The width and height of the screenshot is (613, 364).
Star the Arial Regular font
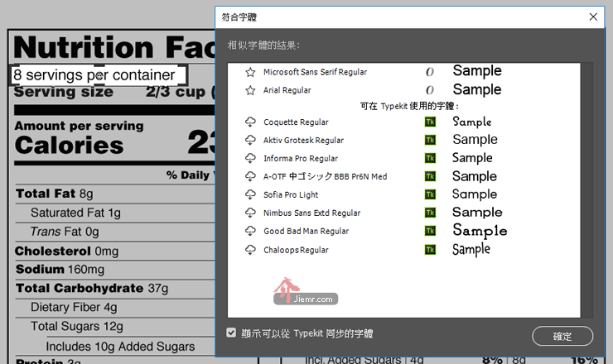pyautogui.click(x=250, y=91)
